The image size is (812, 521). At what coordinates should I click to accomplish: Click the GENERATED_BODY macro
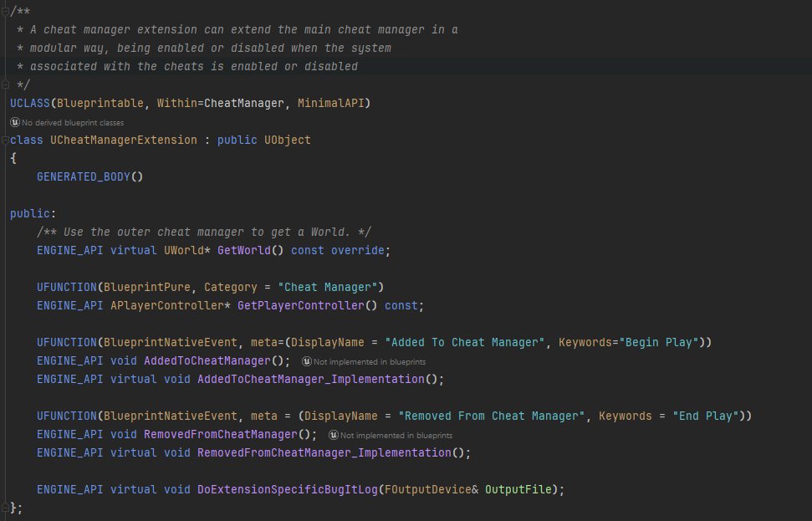click(83, 176)
